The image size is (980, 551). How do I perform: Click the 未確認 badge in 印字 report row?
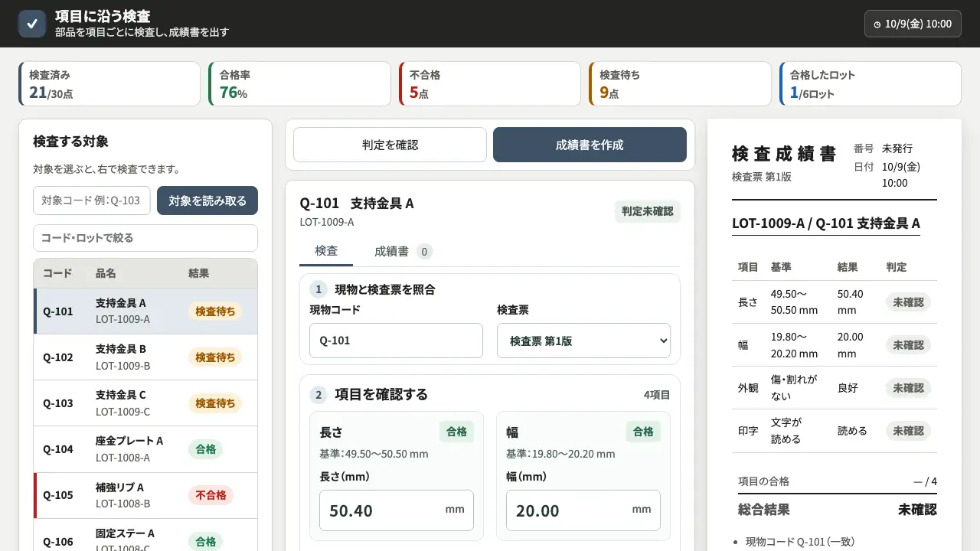pos(908,431)
